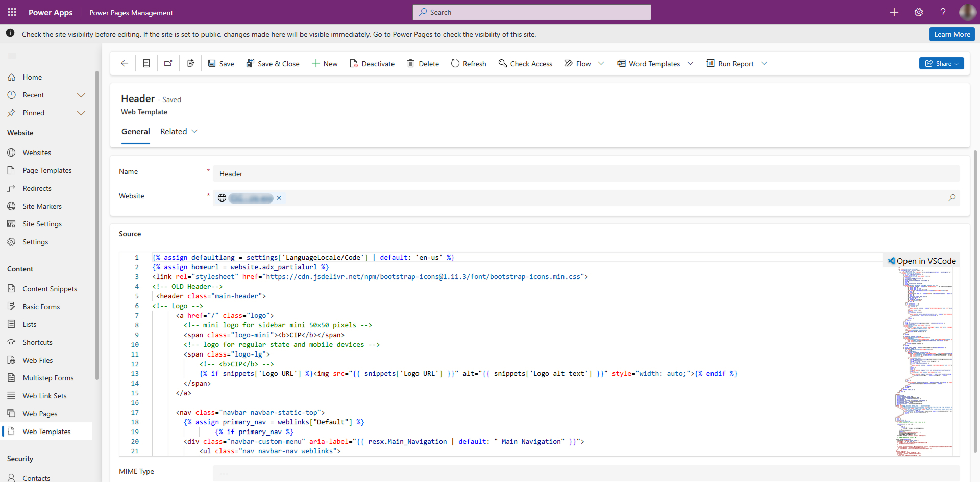Open Page Templates in sidebar
The image size is (980, 482).
(47, 170)
